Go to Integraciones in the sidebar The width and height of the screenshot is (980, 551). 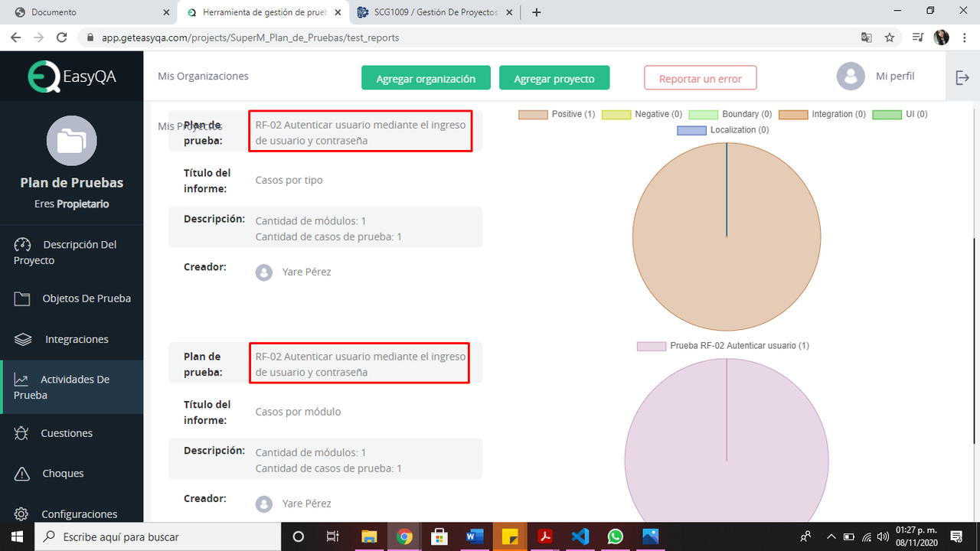(71, 339)
